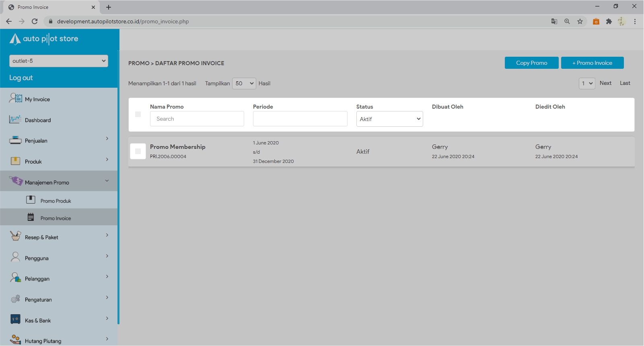Select Promo Invoice submenu item
Image resolution: width=644 pixels, height=346 pixels.
pos(56,218)
